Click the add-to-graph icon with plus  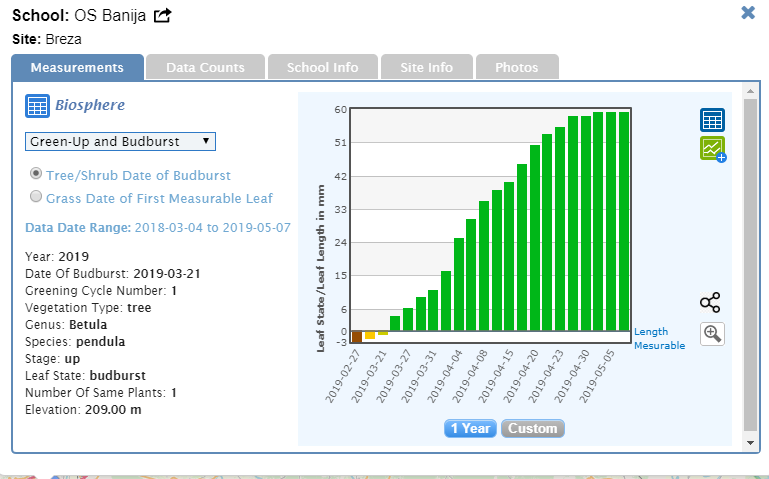point(713,149)
